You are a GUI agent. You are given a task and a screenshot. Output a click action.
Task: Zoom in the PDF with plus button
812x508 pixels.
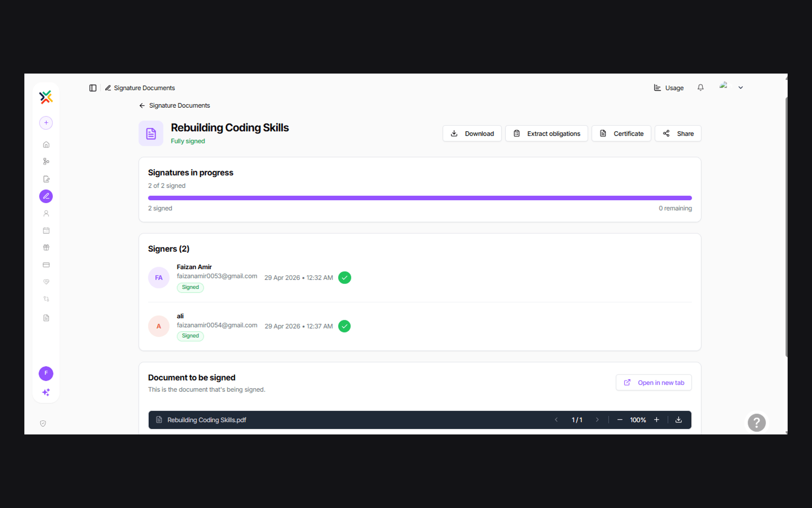tap(657, 420)
